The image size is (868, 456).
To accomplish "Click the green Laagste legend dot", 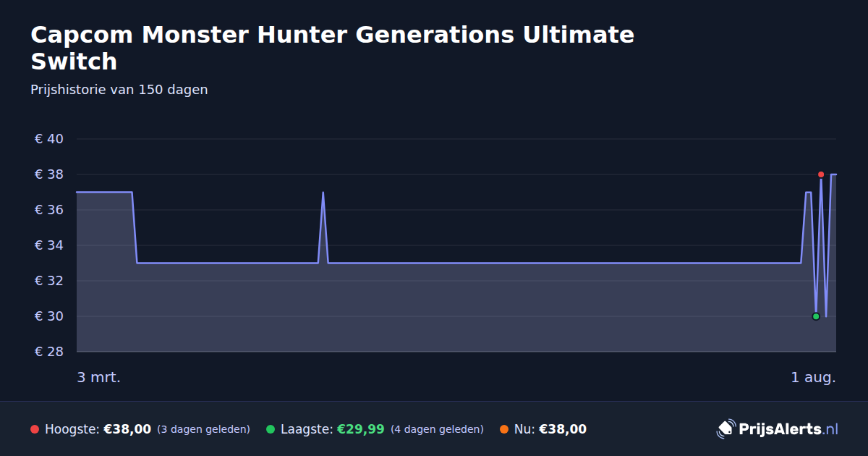I will pyautogui.click(x=271, y=429).
